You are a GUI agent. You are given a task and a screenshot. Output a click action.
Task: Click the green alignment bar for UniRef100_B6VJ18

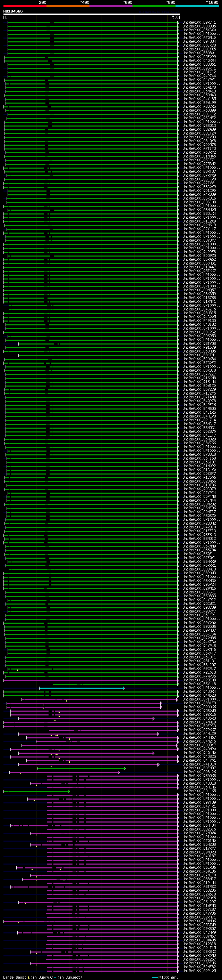point(116,684)
